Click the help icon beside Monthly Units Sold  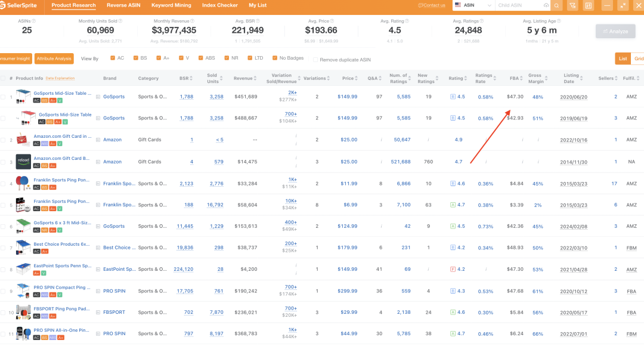120,21
